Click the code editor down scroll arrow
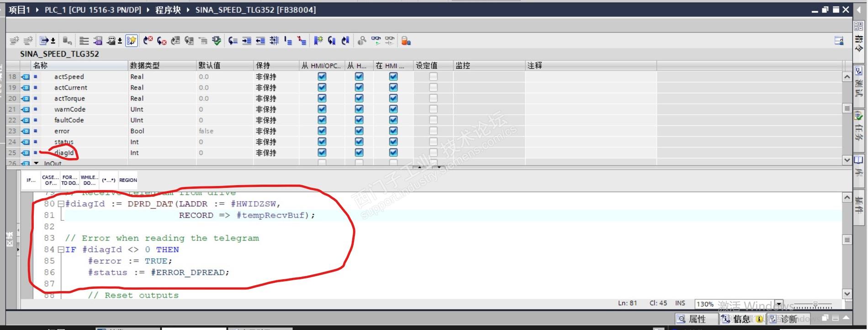Viewport: 868px width, 330px height. (x=847, y=294)
